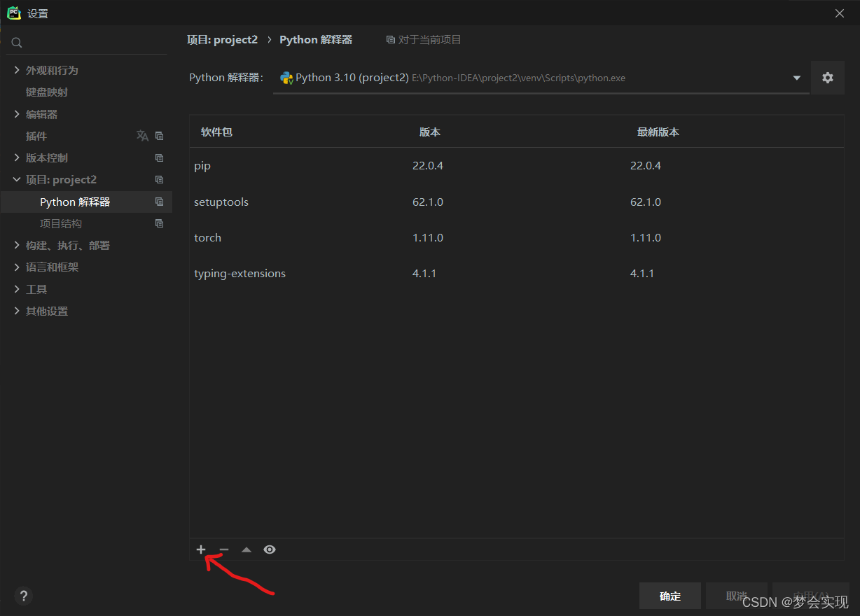Click the settings search magnifier icon
This screenshot has height=616, width=860.
(17, 43)
